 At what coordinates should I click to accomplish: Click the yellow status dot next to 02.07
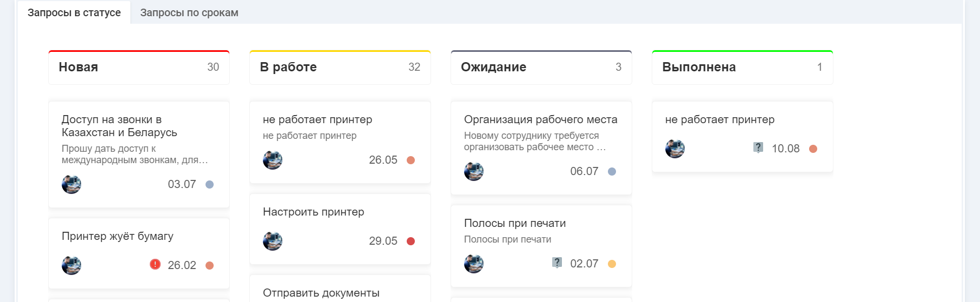coord(612,264)
